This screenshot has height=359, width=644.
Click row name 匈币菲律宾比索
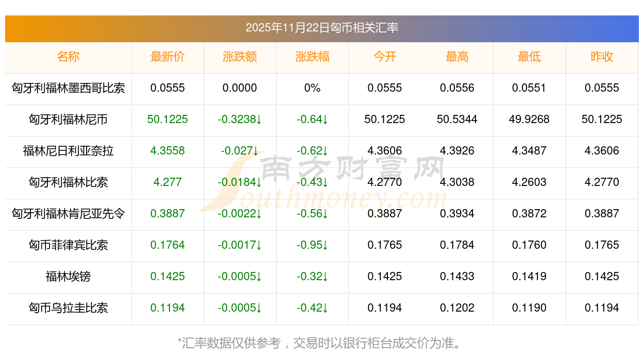coord(69,245)
